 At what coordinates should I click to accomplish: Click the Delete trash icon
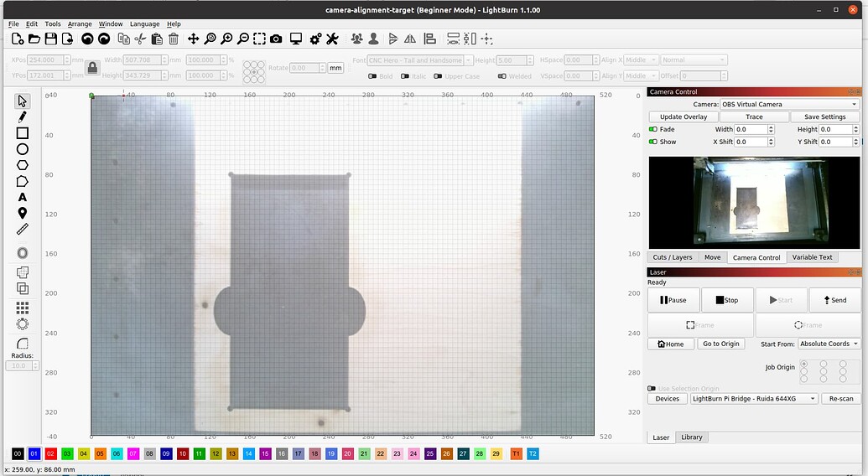174,39
